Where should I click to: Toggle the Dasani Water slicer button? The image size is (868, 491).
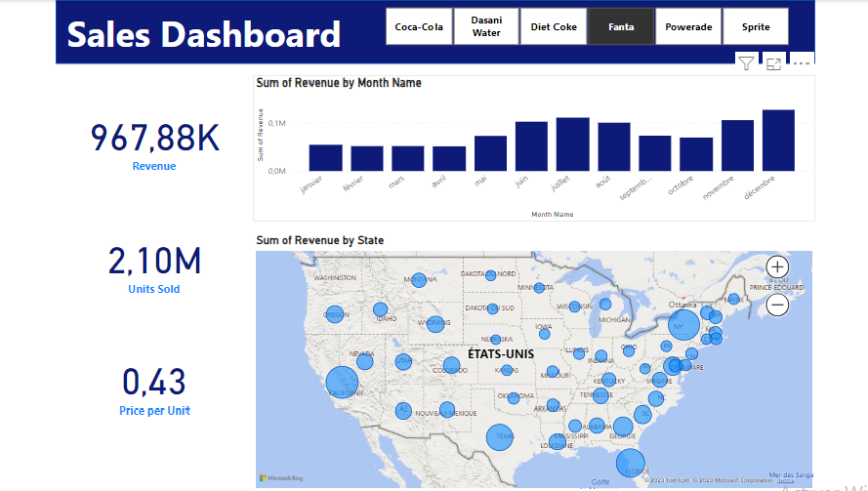[485, 27]
